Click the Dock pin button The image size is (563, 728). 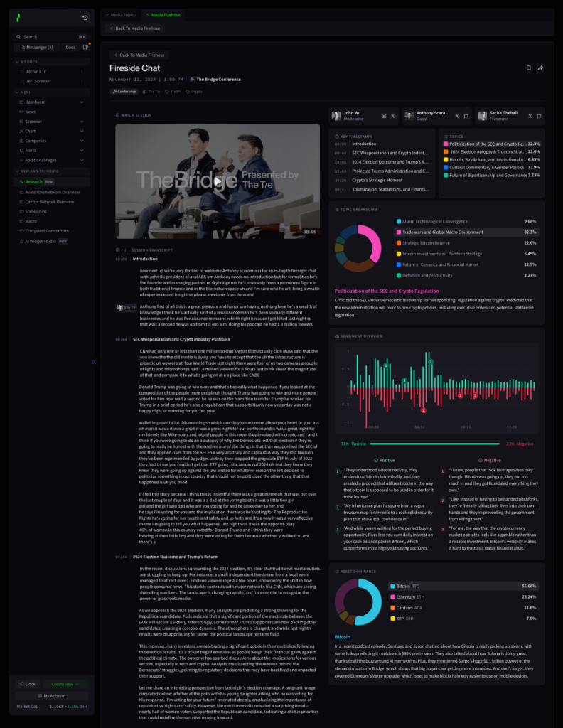tap(28, 684)
